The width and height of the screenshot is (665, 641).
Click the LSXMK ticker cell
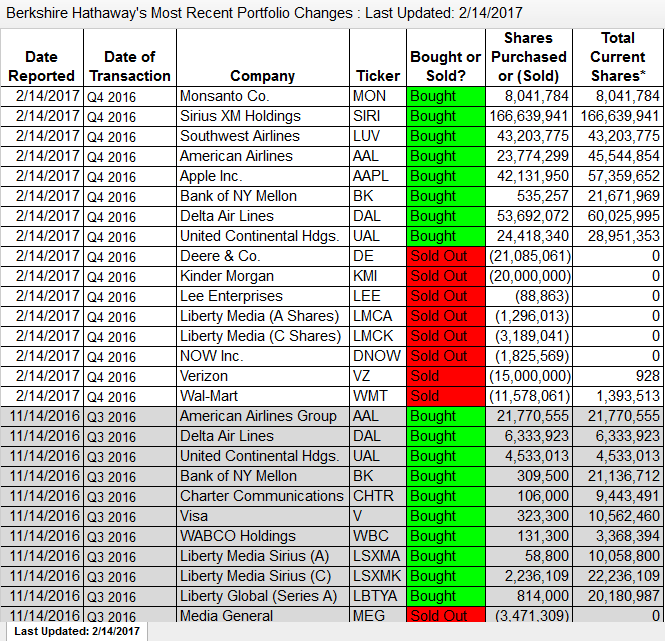pos(377,576)
